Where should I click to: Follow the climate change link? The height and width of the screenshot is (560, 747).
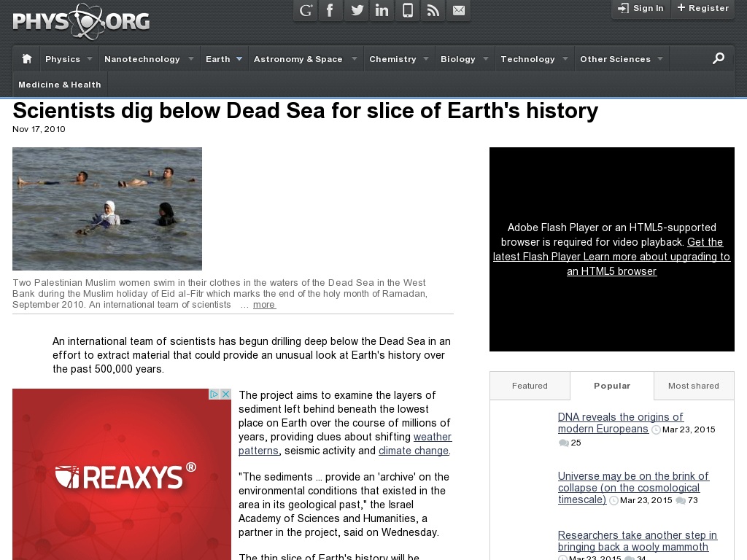click(x=414, y=451)
